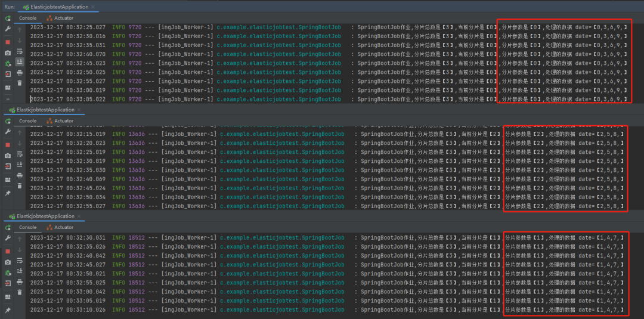Clear all output in PID 13636 console

click(x=20, y=185)
